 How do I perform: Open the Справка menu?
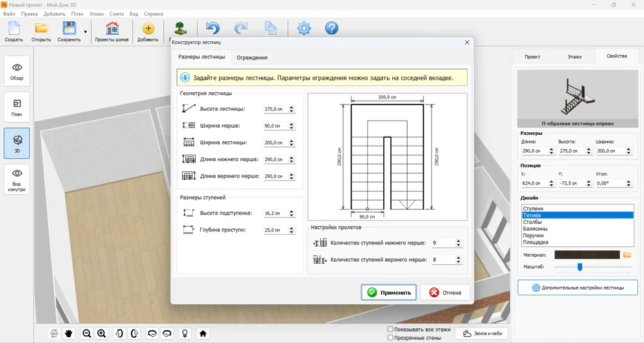point(153,14)
